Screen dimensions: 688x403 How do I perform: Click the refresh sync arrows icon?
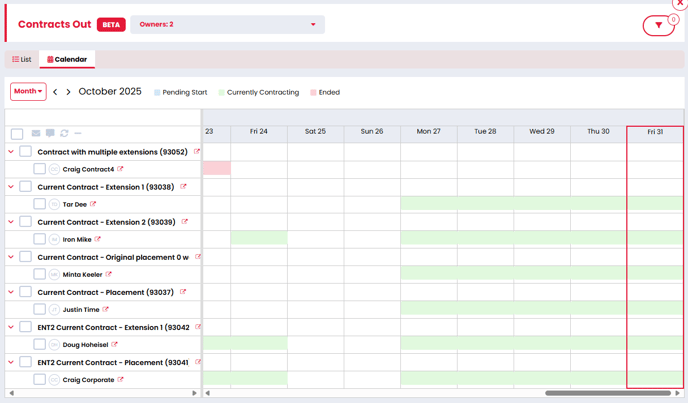click(x=64, y=133)
